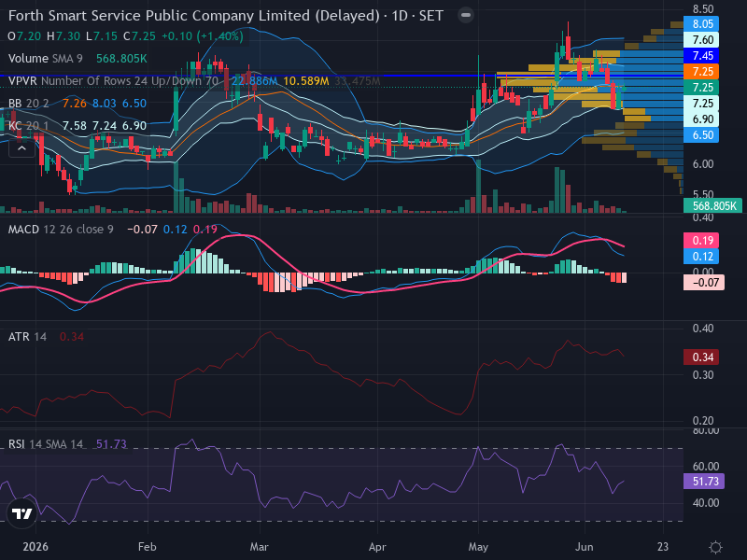The image size is (747, 560).
Task: Select the VPVR indicator legend
Action: [113, 81]
